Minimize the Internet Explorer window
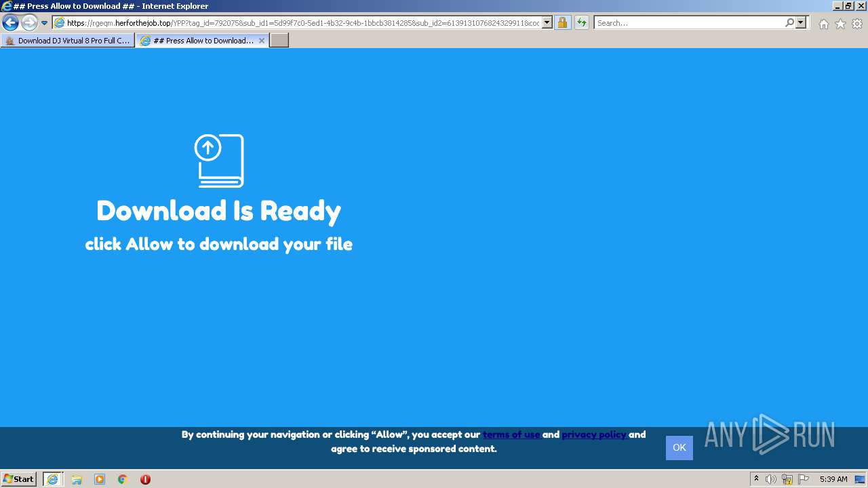This screenshot has width=868, height=488. [x=837, y=6]
